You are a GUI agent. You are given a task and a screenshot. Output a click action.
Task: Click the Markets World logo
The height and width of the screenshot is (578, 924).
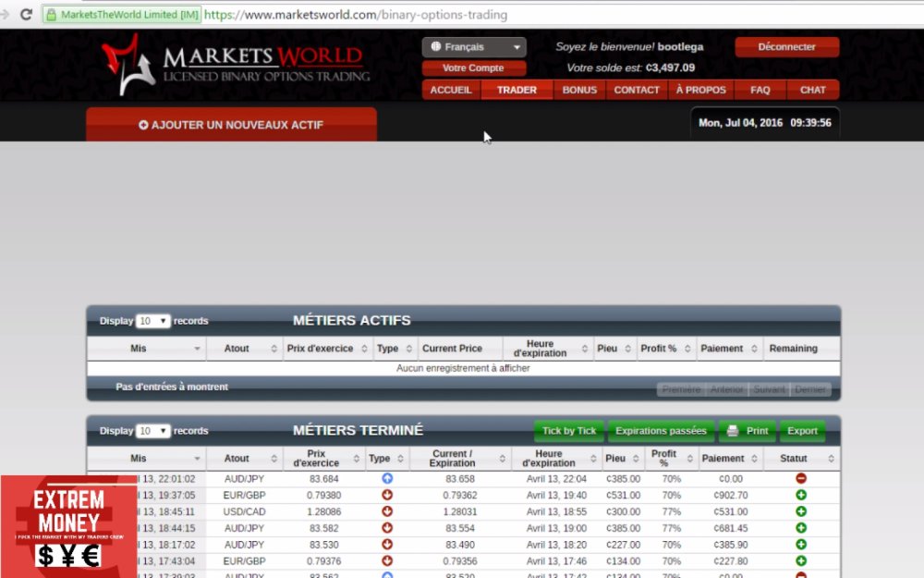click(235, 65)
